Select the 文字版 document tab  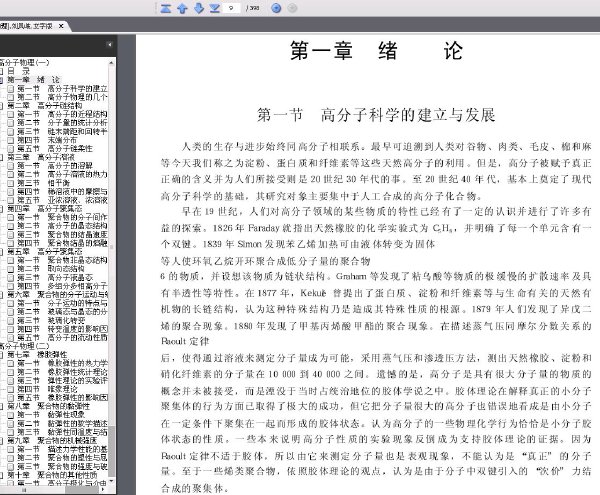point(27,26)
